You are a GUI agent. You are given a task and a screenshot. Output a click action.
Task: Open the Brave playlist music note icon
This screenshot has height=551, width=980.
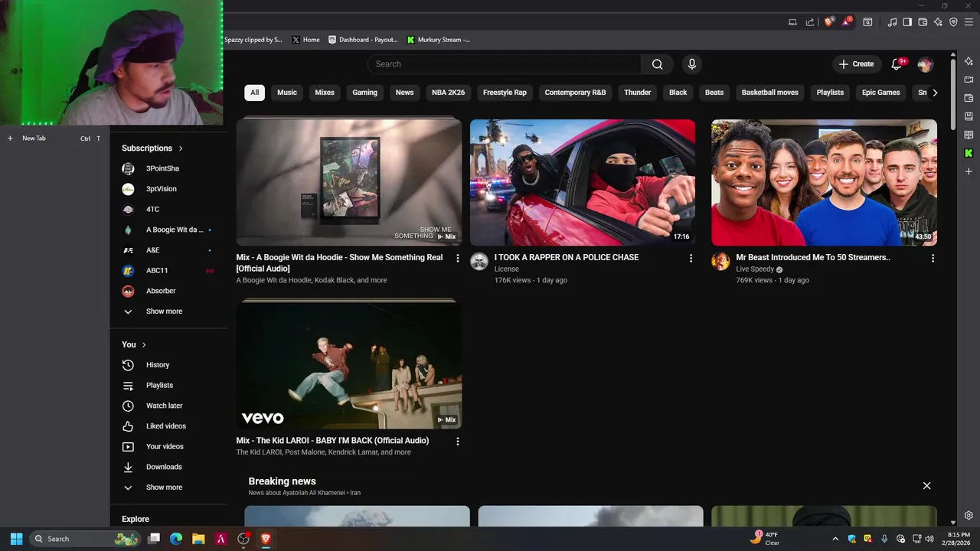pyautogui.click(x=892, y=22)
